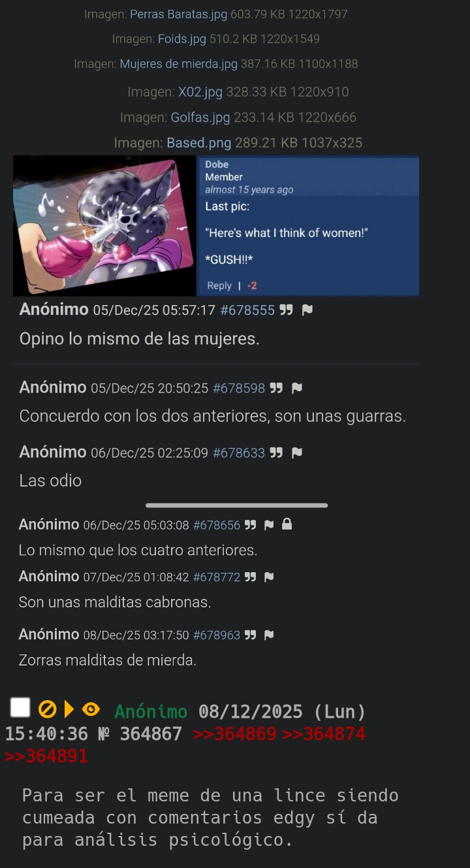Click lock icon on post #678656
This screenshot has height=868, width=470.
tap(287, 524)
